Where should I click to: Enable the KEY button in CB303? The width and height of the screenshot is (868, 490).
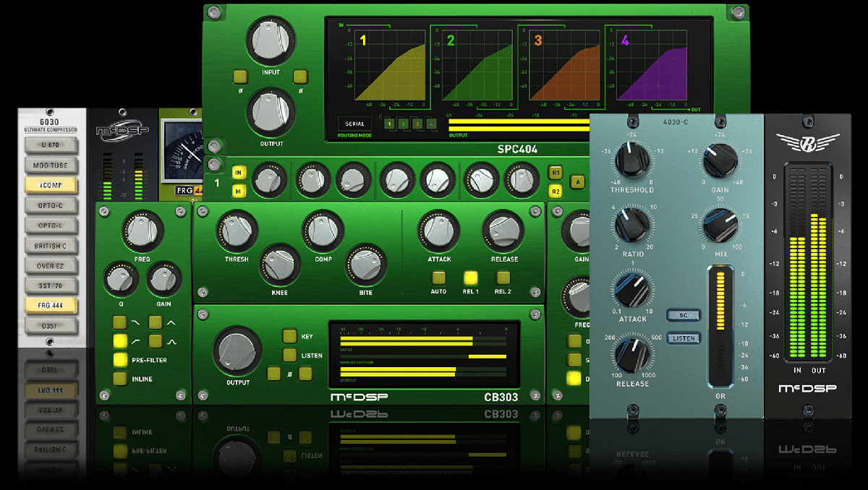pos(289,336)
